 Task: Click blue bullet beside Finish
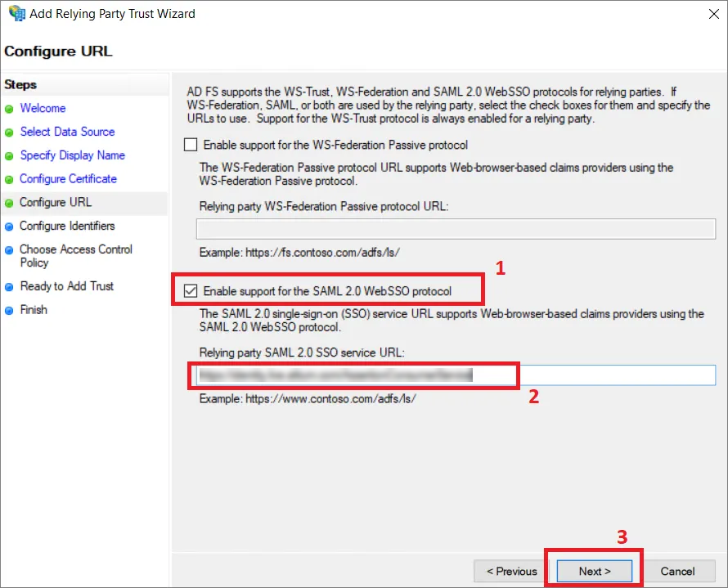(x=9, y=311)
